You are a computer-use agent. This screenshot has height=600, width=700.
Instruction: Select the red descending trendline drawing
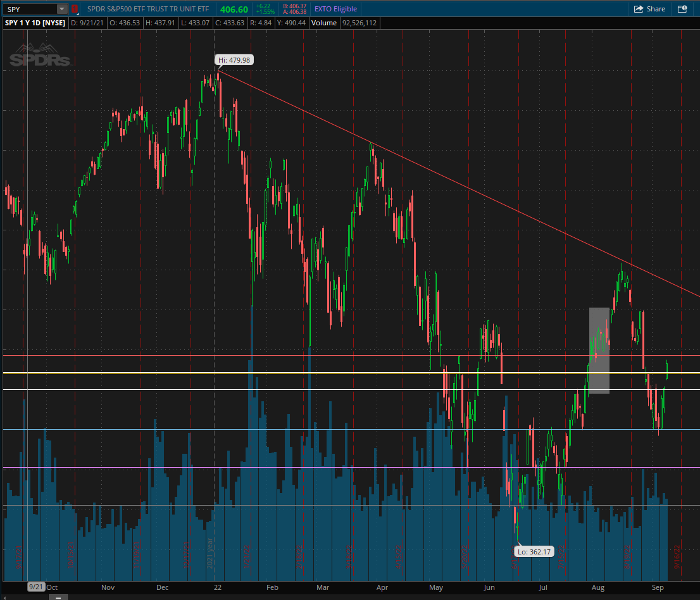click(458, 183)
